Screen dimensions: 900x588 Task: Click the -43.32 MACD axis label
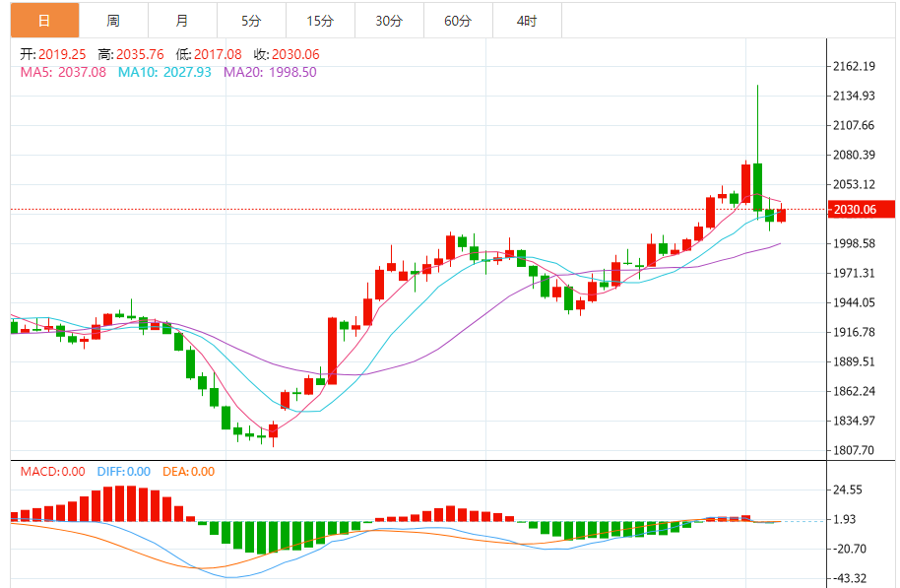click(x=850, y=578)
